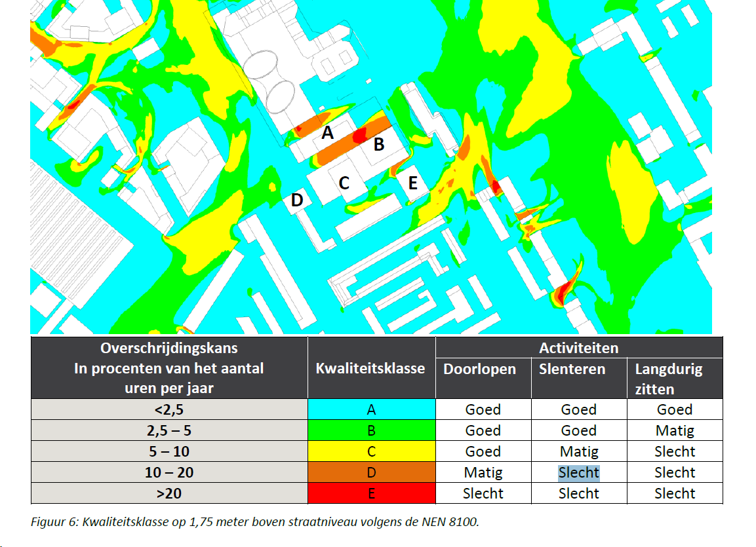This screenshot has height=547, width=756.
Task: Click the '>20' percentage cell
Action: (169, 493)
